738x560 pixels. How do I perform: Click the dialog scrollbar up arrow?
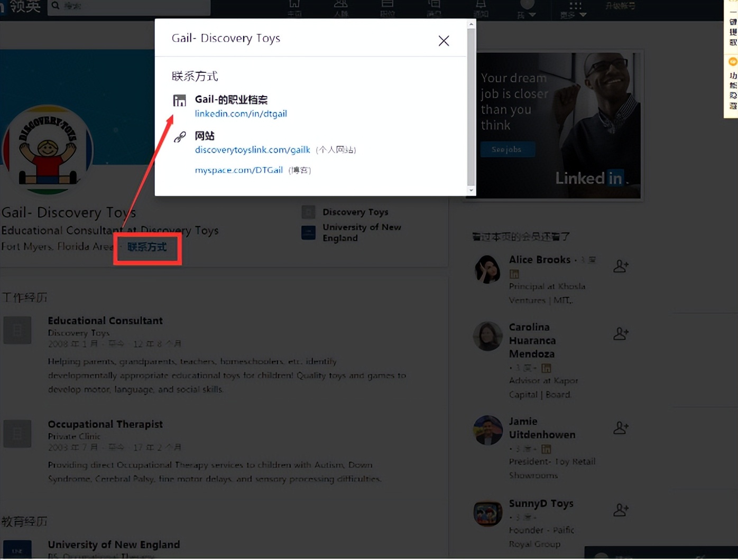[x=471, y=24]
